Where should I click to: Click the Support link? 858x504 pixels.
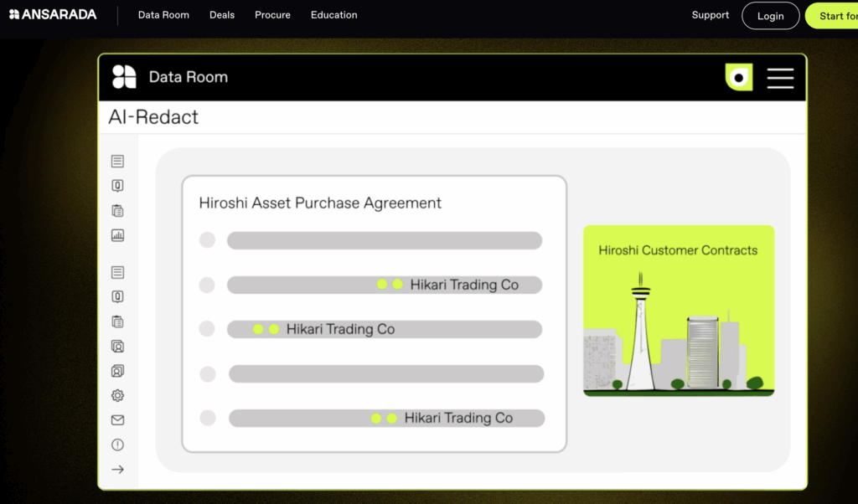coord(710,15)
